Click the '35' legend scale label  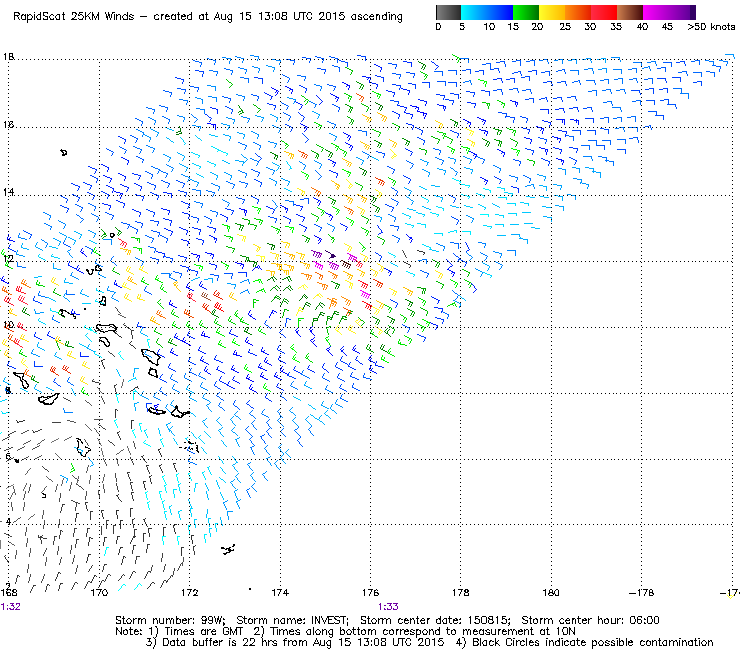click(616, 27)
